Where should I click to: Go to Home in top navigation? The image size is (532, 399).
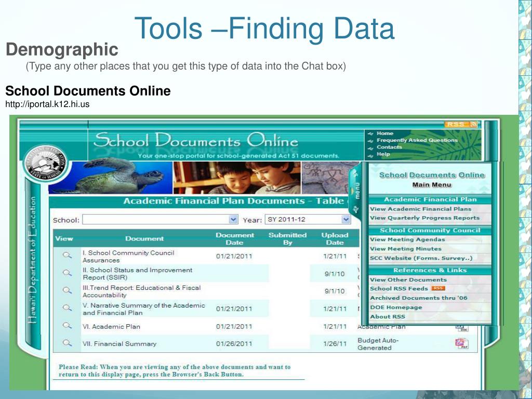tap(385, 134)
